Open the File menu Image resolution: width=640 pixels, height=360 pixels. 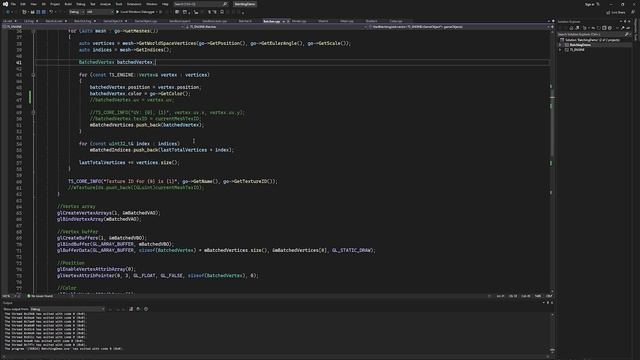coord(13,4)
